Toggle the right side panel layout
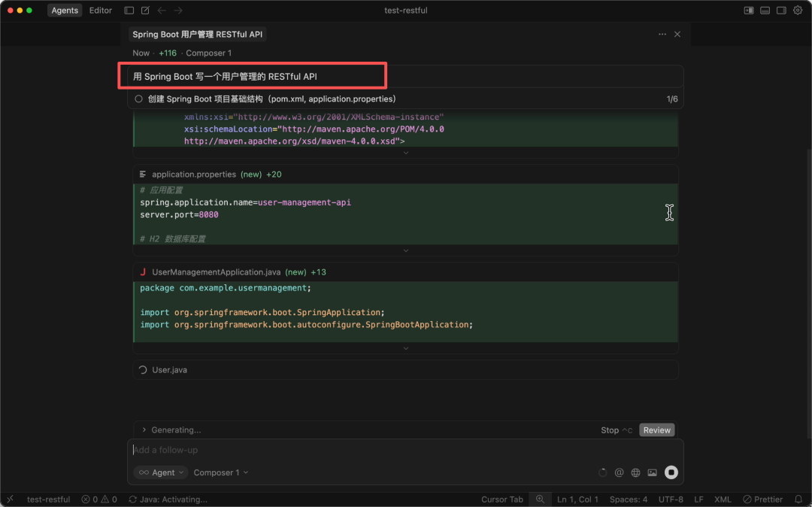 pyautogui.click(x=781, y=11)
